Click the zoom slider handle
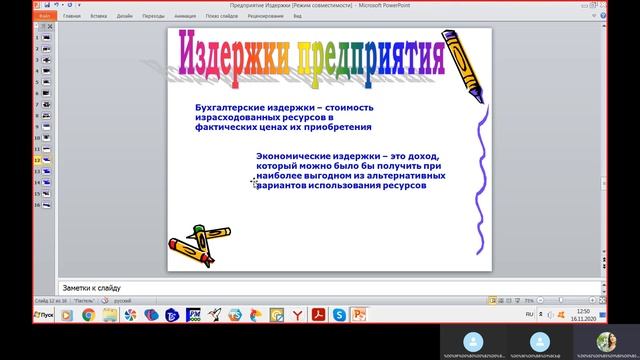 [x=561, y=300]
